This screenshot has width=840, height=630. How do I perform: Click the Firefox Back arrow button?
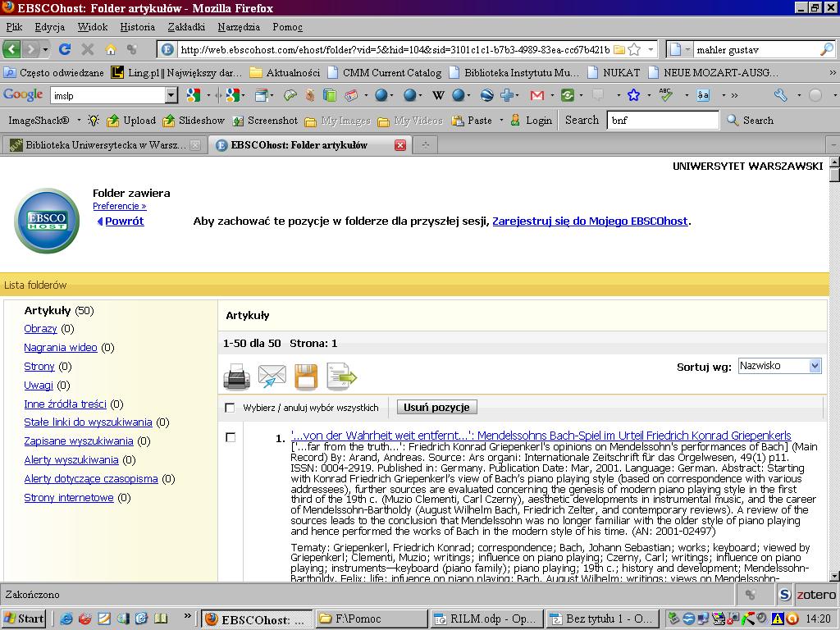[11, 50]
